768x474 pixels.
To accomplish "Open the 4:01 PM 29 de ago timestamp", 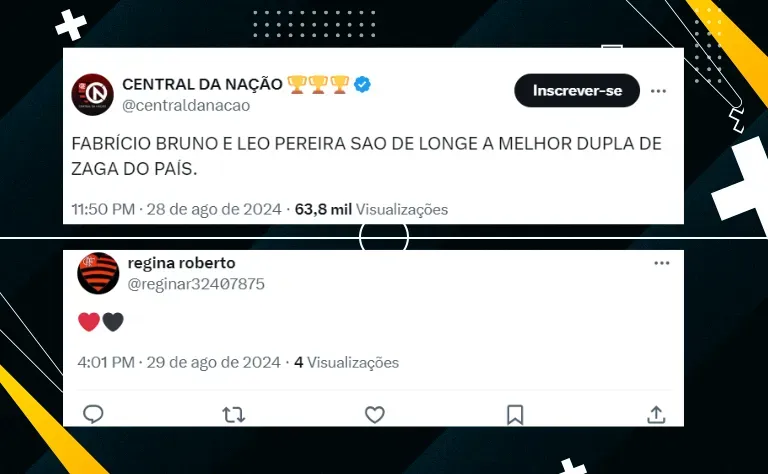I will tap(179, 362).
